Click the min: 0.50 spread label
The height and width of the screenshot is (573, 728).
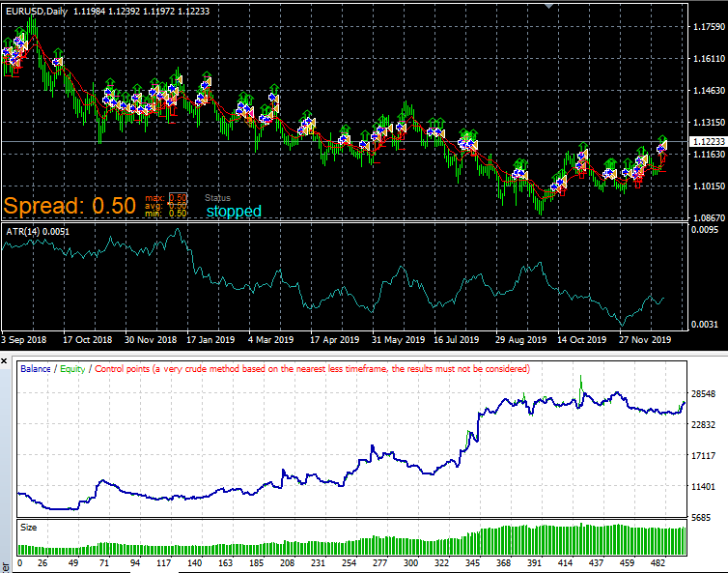[166, 214]
